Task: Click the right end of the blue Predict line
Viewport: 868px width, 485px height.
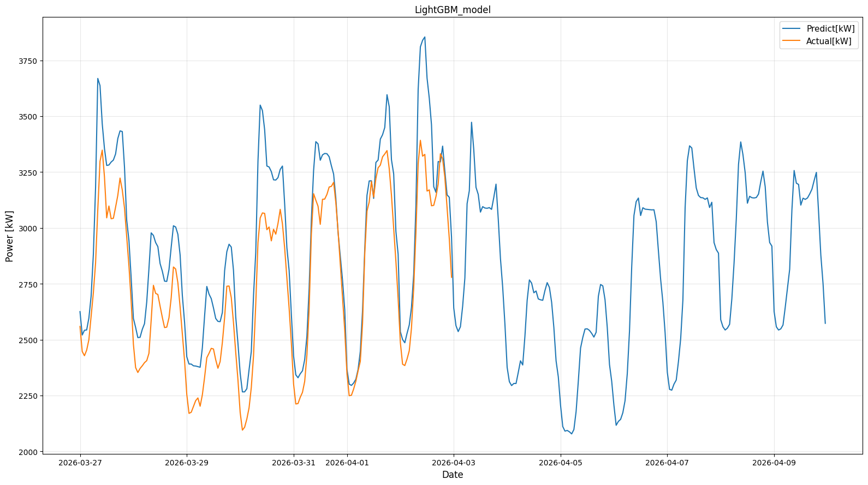Action: (x=825, y=323)
